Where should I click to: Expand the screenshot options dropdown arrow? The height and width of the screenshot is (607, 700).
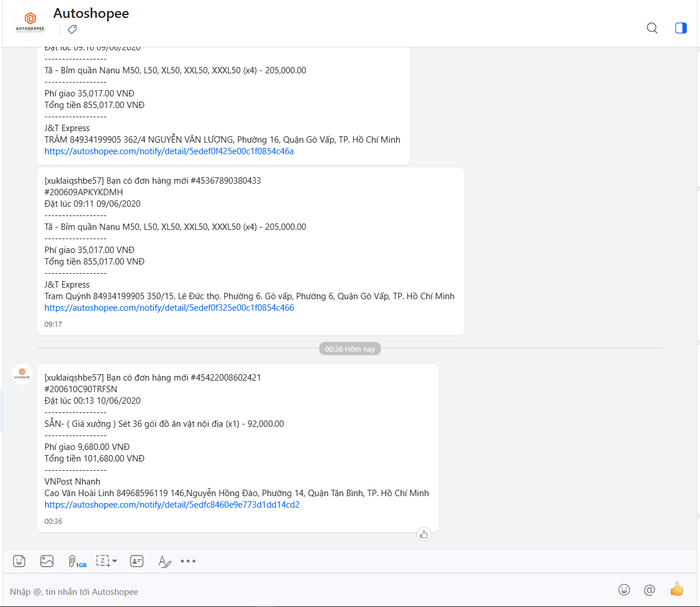point(114,561)
